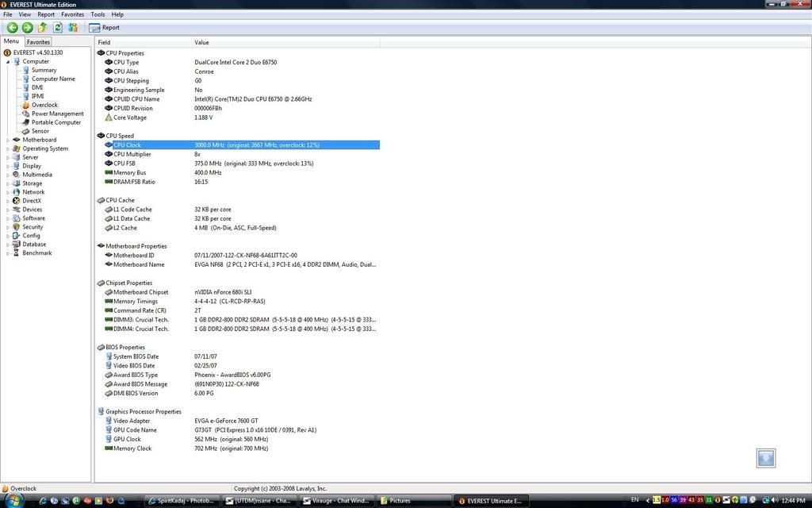Select the highlighted CPU Clock row
The width and height of the screenshot is (812, 508).
(242, 145)
